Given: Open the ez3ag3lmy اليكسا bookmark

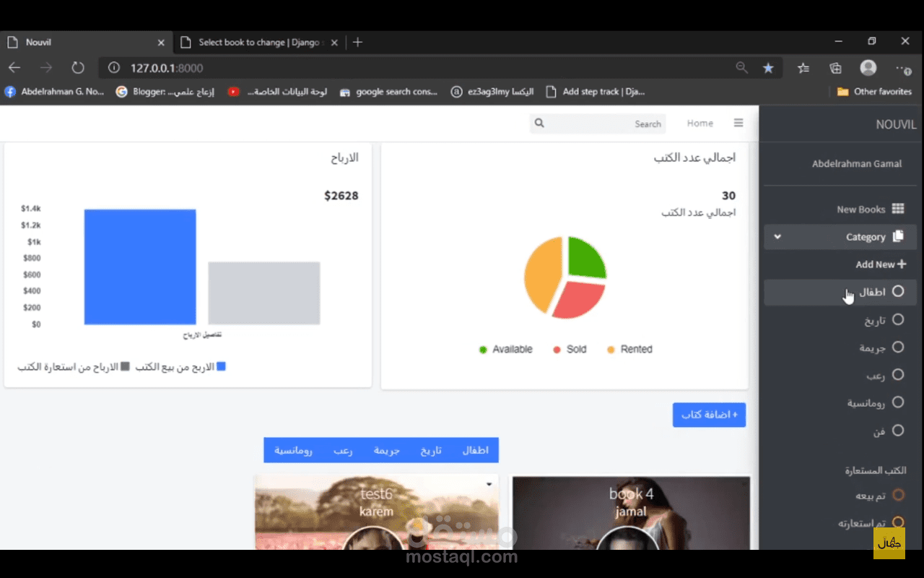Looking at the screenshot, I should pos(492,92).
